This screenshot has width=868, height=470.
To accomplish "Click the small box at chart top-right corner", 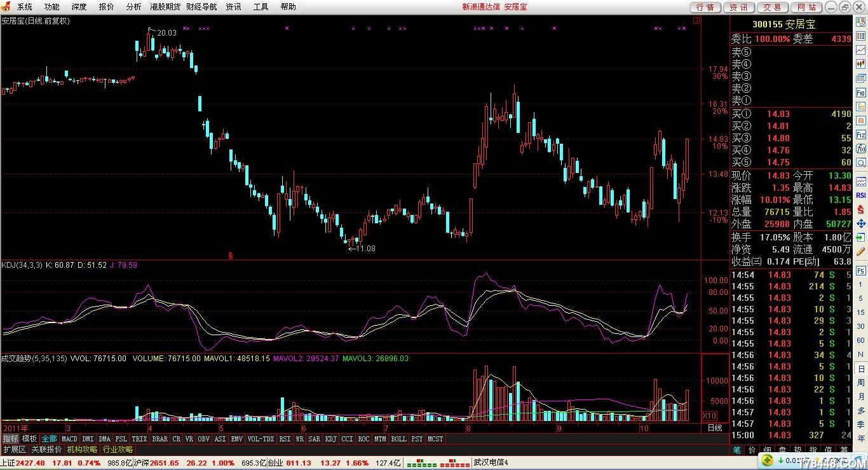I will (x=696, y=20).
